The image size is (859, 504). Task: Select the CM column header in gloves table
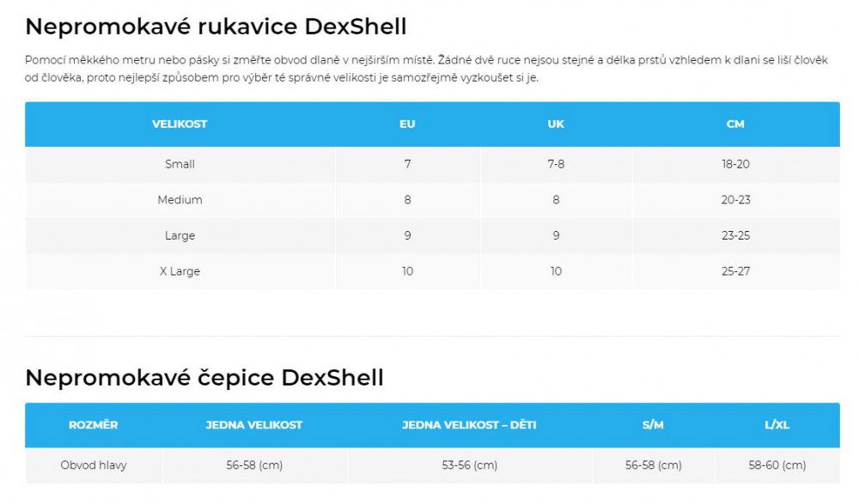pos(735,124)
